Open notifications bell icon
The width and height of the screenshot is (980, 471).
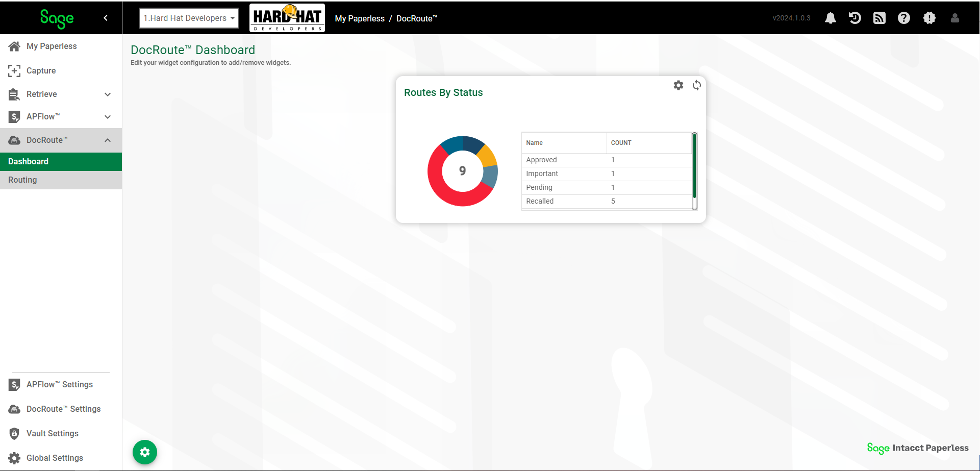tap(831, 18)
